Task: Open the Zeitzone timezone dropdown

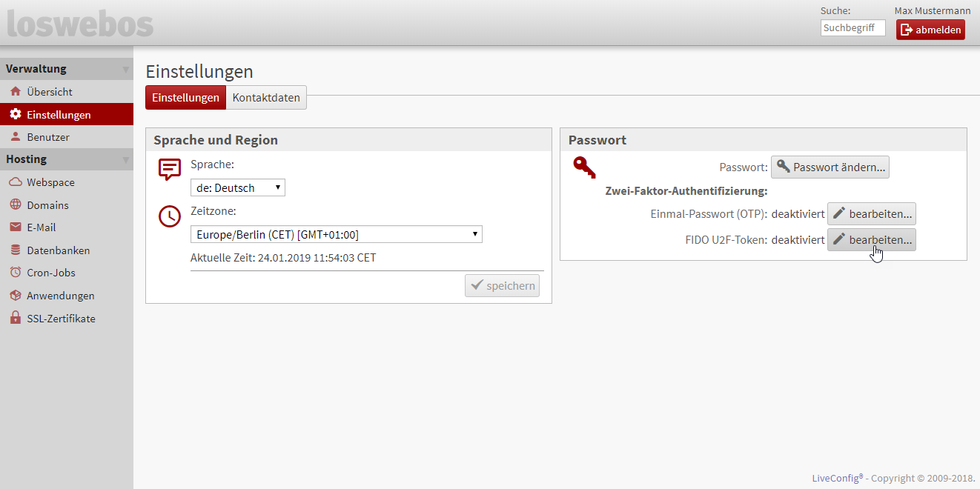Action: pos(336,235)
